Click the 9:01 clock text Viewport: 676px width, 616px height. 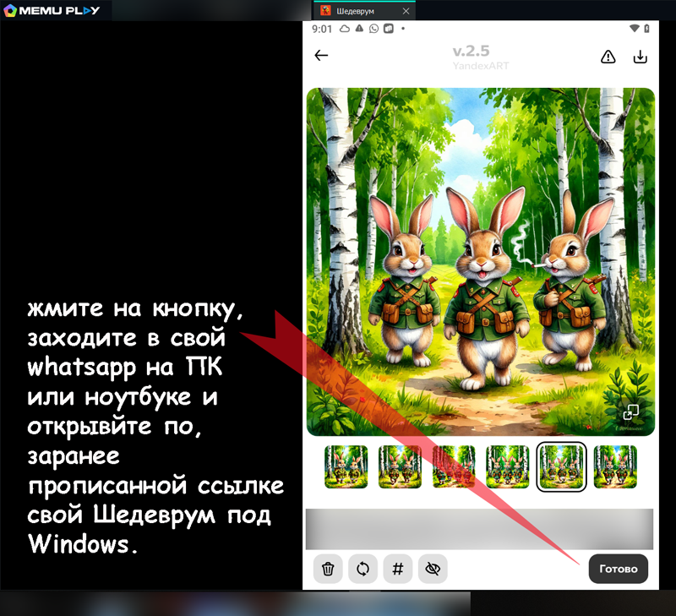click(322, 29)
